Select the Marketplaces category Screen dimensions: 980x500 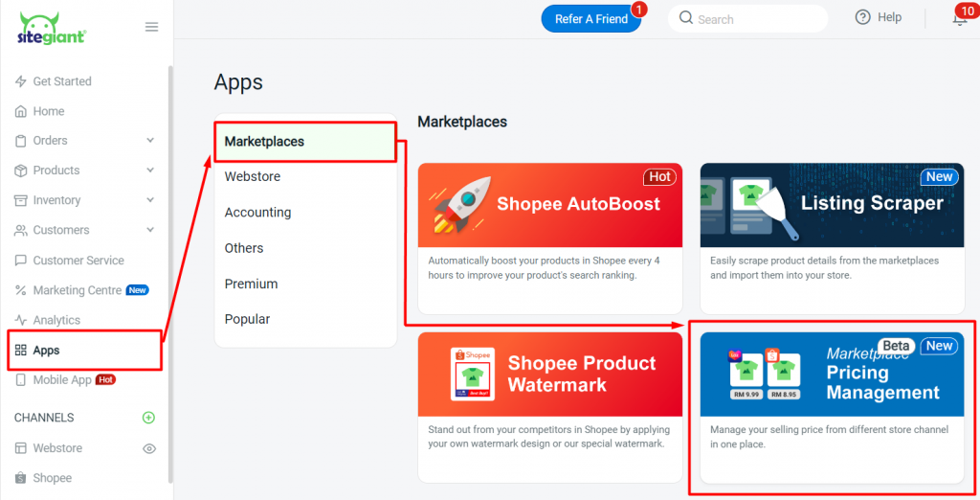305,142
